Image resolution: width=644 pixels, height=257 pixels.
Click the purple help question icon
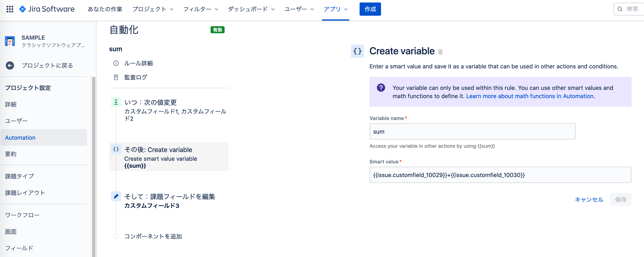click(x=381, y=88)
